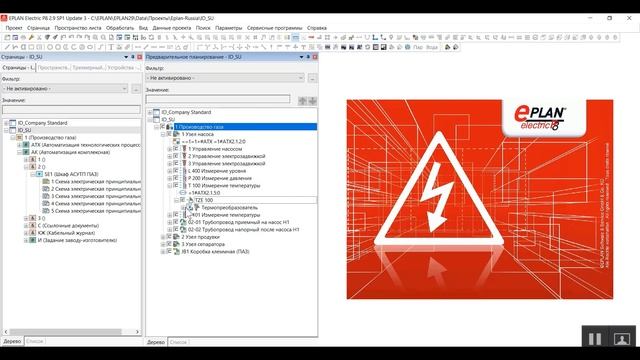This screenshot has height=360, width=640.
Task: Close the Предварительное планирование panel
Action: point(315,57)
